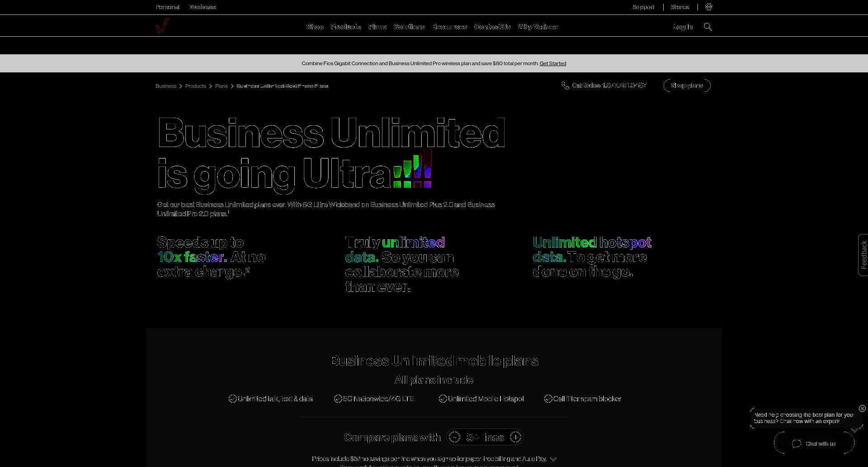Close the chat help bubble

(862, 409)
